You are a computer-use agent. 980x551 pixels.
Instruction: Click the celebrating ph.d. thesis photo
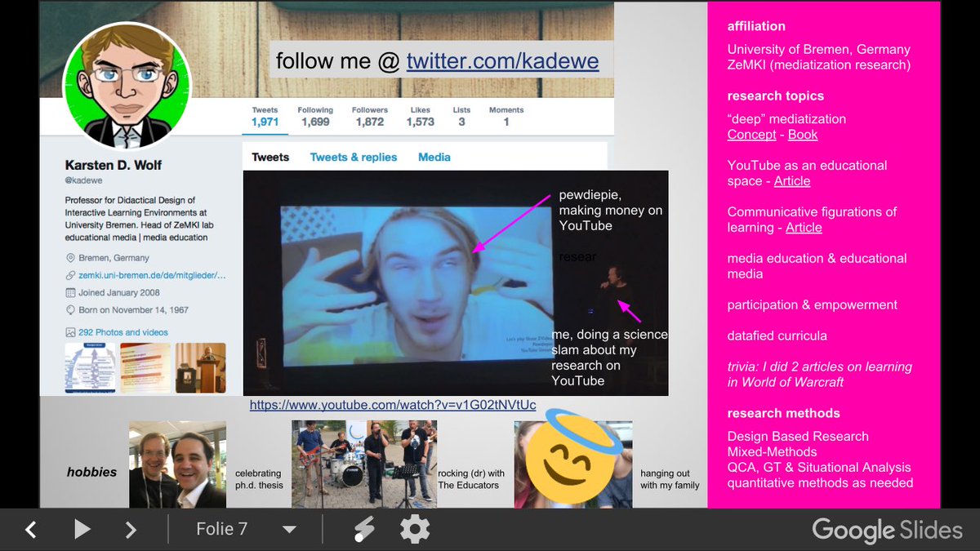coord(177,464)
